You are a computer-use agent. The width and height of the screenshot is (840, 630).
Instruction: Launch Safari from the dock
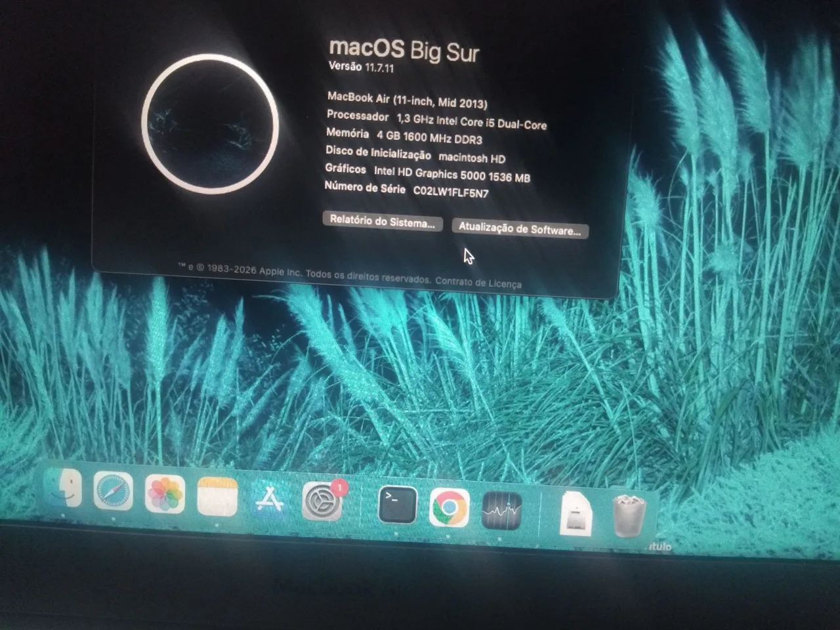coord(113,492)
